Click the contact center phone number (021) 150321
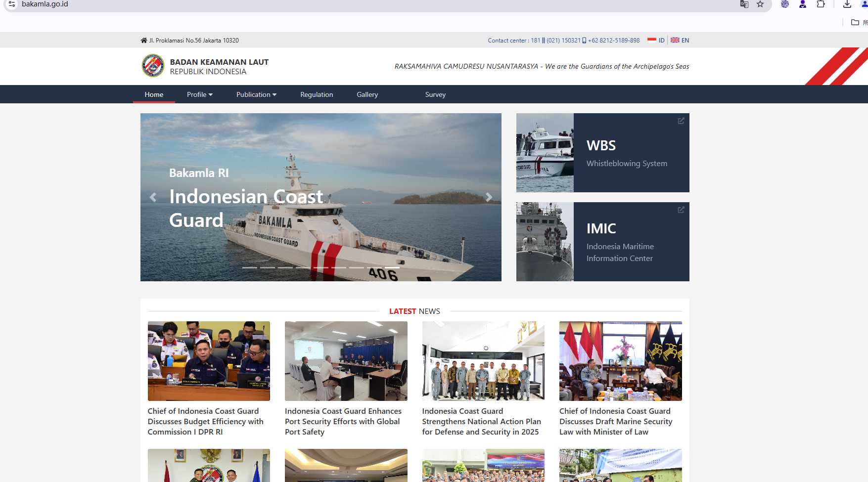Viewport: 868px width, 482px height. [x=563, y=41]
